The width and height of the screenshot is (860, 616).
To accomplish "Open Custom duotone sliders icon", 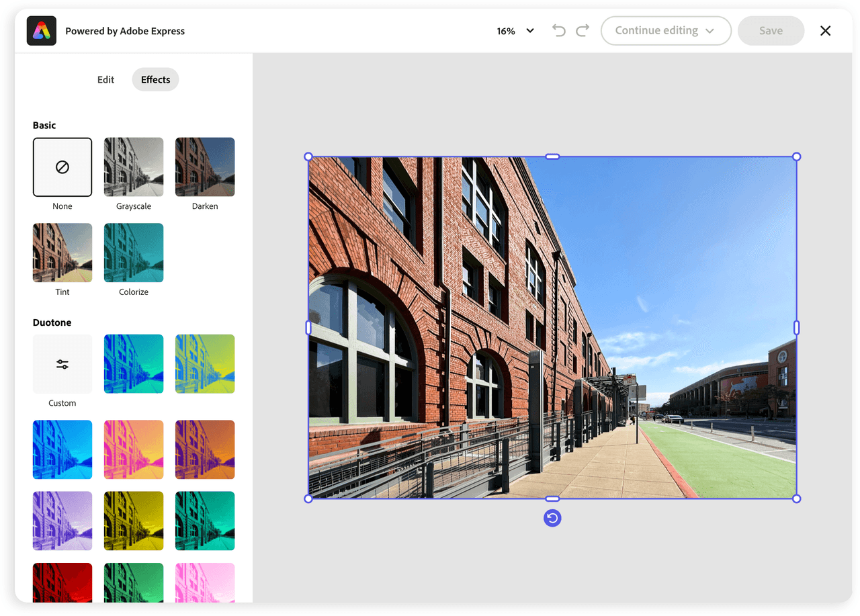I will (62, 364).
